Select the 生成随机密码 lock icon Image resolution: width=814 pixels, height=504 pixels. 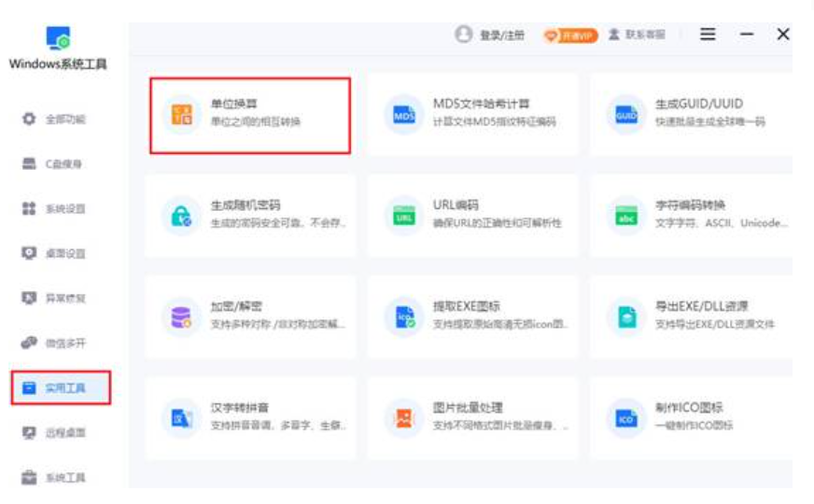pos(178,217)
